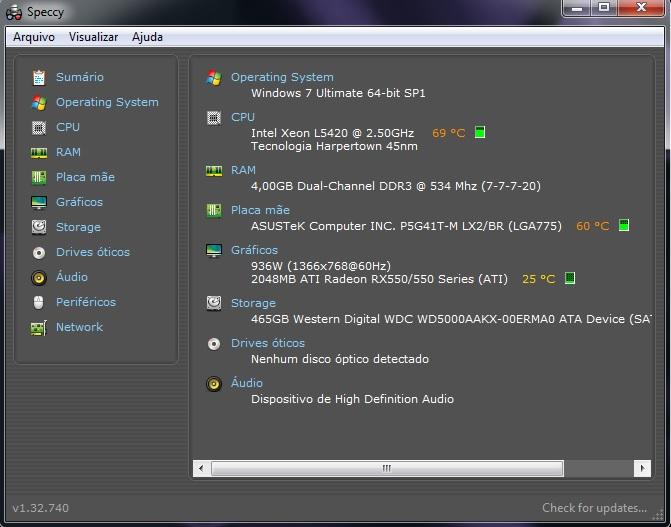The height and width of the screenshot is (527, 671).
Task: Select Operating System in the sidebar
Action: tap(107, 102)
